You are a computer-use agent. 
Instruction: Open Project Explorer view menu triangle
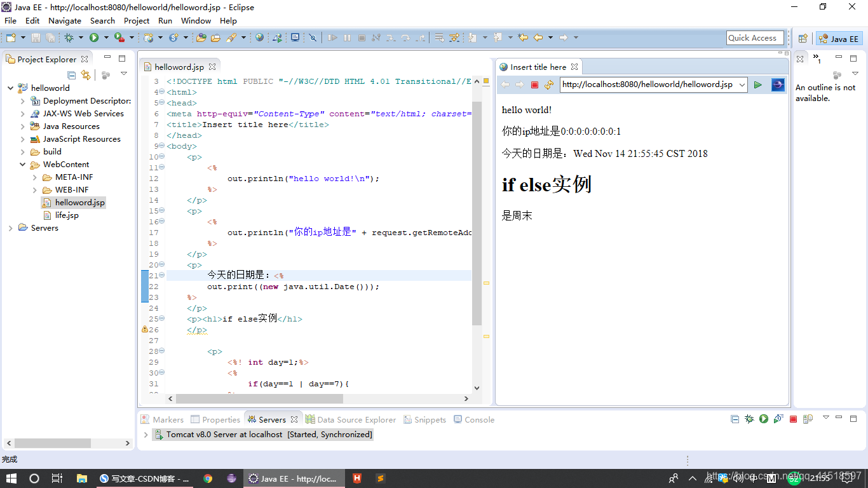pyautogui.click(x=125, y=74)
